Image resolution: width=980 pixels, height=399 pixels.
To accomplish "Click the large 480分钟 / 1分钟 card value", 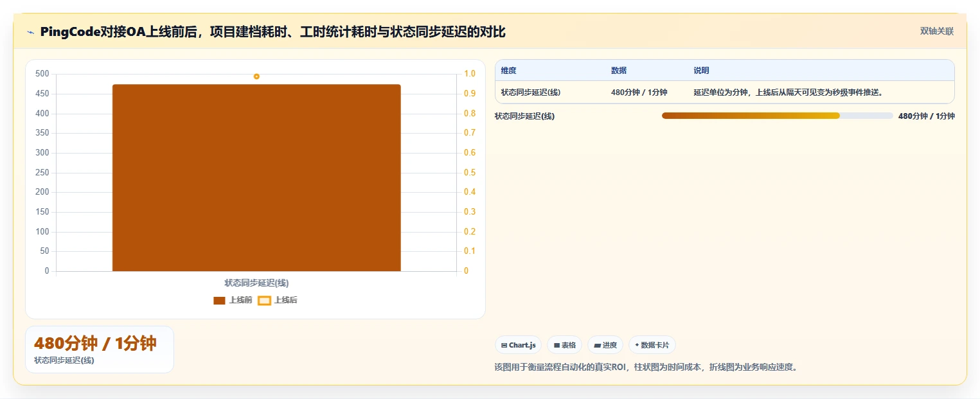I will (95, 344).
